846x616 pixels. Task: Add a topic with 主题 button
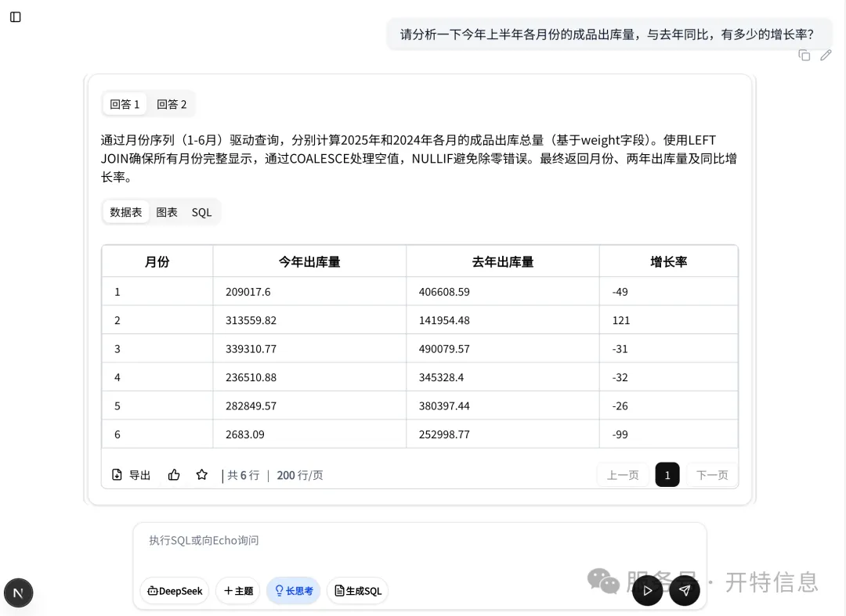238,591
